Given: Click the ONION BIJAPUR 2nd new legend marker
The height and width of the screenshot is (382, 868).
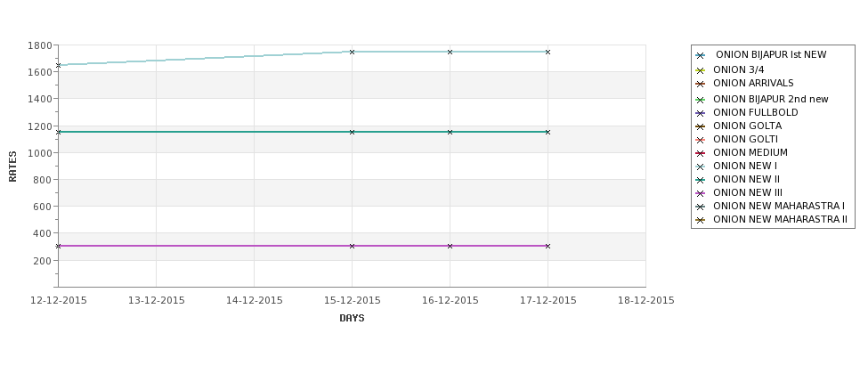Looking at the screenshot, I should coord(701,101).
